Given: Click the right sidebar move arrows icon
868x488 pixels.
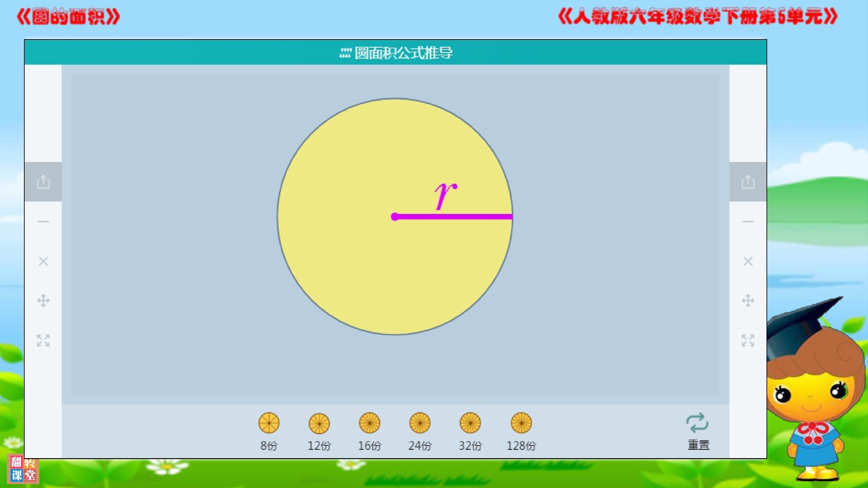Looking at the screenshot, I should 748,301.
